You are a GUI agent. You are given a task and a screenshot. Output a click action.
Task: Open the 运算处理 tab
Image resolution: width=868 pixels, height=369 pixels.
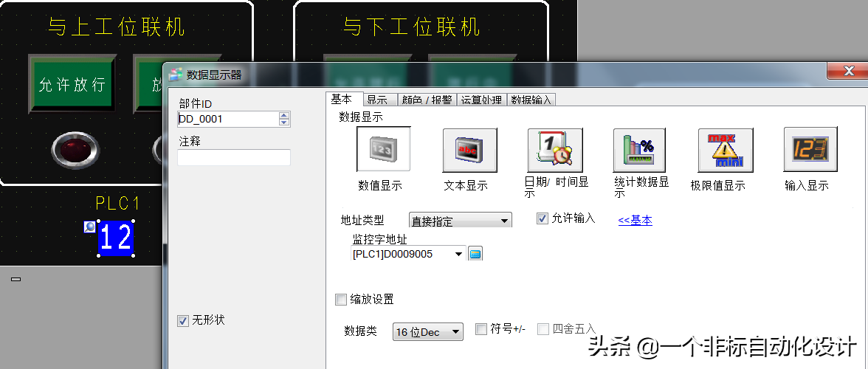[x=481, y=100]
